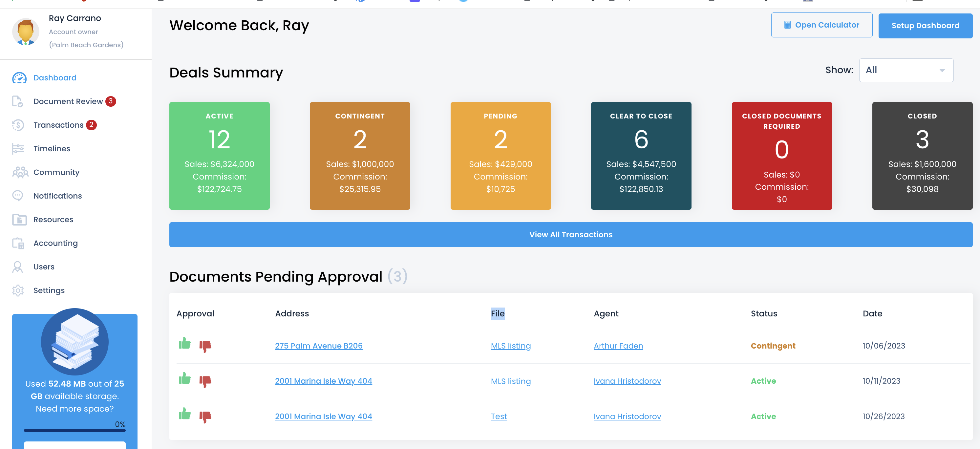This screenshot has height=449, width=980.
Task: Open Settings from the sidebar
Action: click(x=49, y=290)
